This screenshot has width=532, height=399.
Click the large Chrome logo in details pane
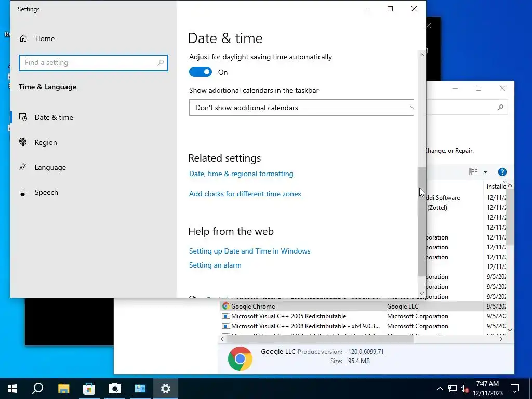click(240, 358)
